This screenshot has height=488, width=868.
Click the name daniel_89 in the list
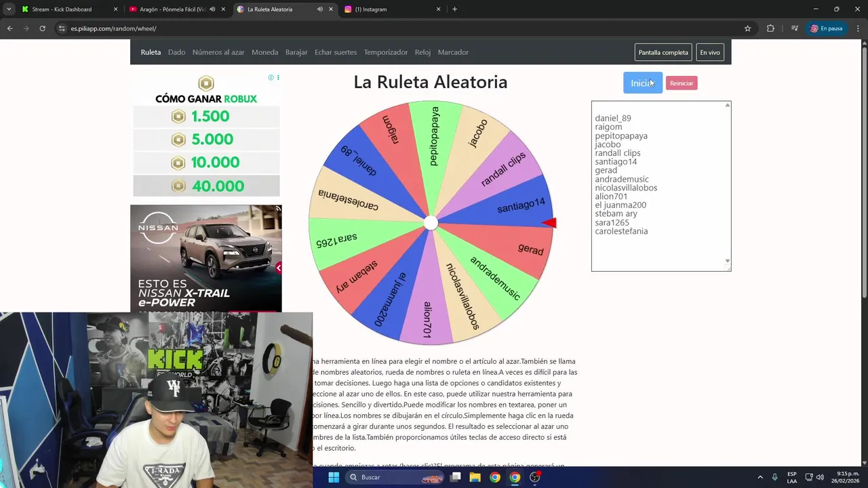[613, 118]
